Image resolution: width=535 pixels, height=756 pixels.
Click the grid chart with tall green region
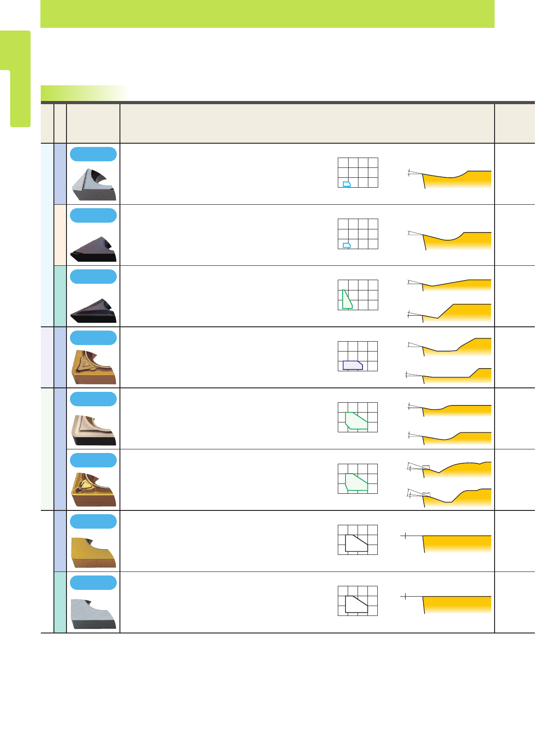pyautogui.click(x=358, y=295)
